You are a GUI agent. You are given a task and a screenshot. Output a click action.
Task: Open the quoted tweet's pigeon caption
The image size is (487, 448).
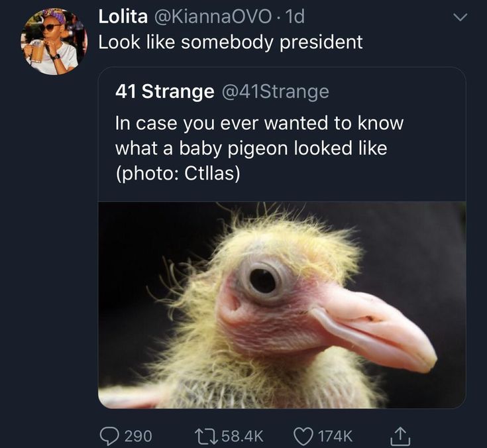pos(259,148)
